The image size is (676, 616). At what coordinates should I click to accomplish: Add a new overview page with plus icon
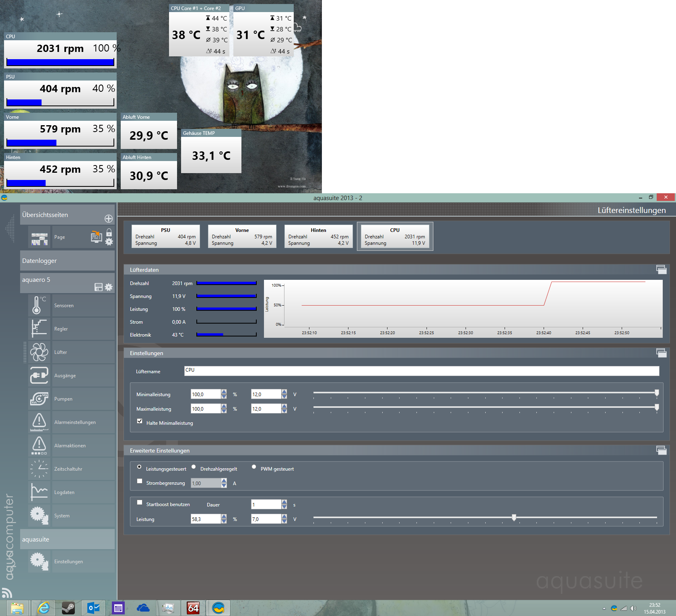coord(109,219)
